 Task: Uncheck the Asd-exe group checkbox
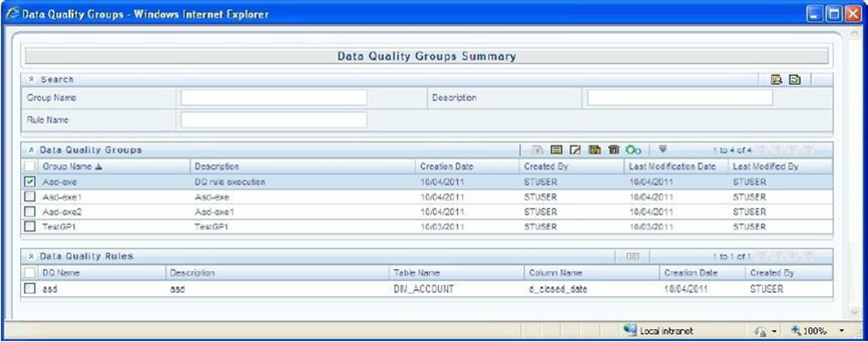pyautogui.click(x=30, y=181)
